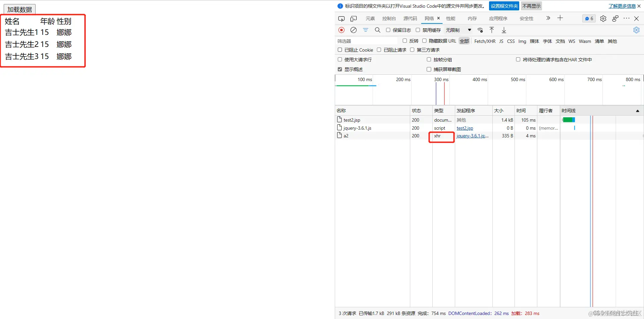Open the 无限制 throttling dropdown
Viewport: 644px width, 319px height.
458,30
